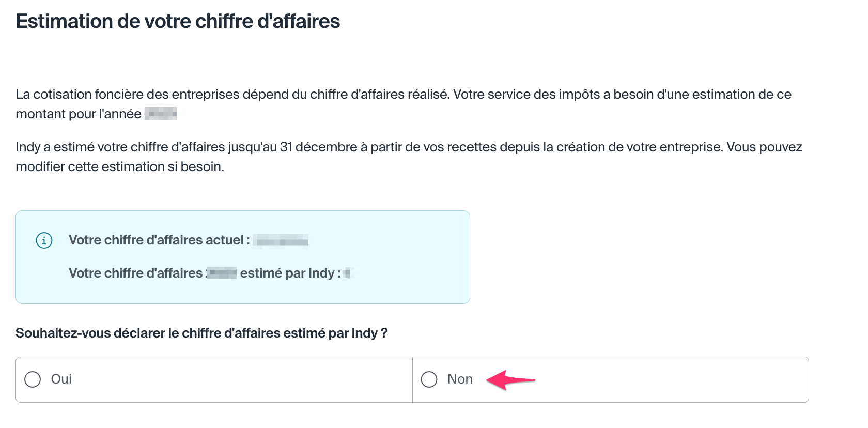This screenshot has width=868, height=428.
Task: Click the blurred amount estimated by Indy
Action: click(349, 273)
